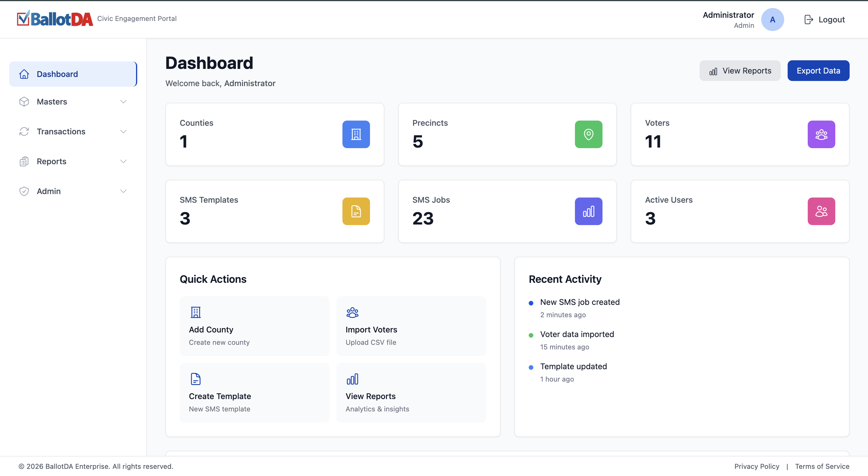868x476 pixels.
Task: Click the SMS Jobs bar chart icon
Action: 588,211
